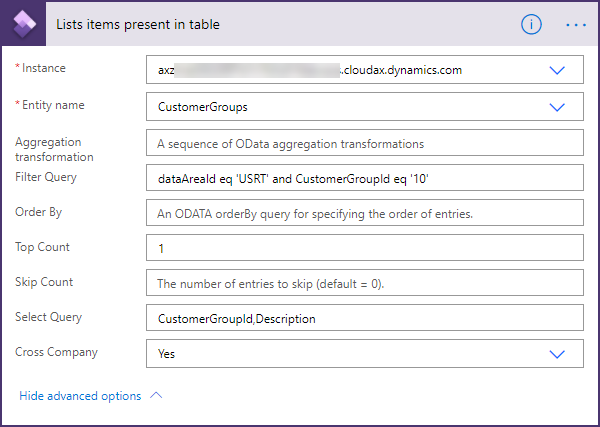Open the info icon for this action
600x427 pixels.
[x=531, y=25]
